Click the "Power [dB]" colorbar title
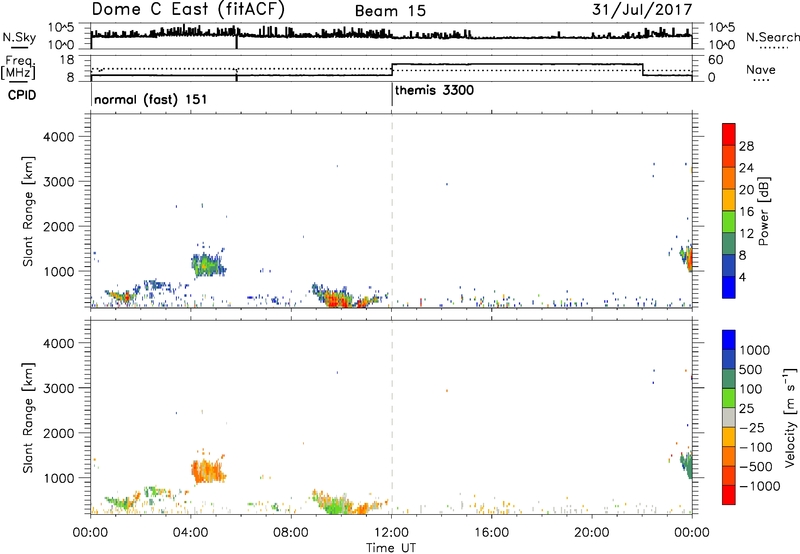Screen dimensions: 800x554 click(763, 211)
